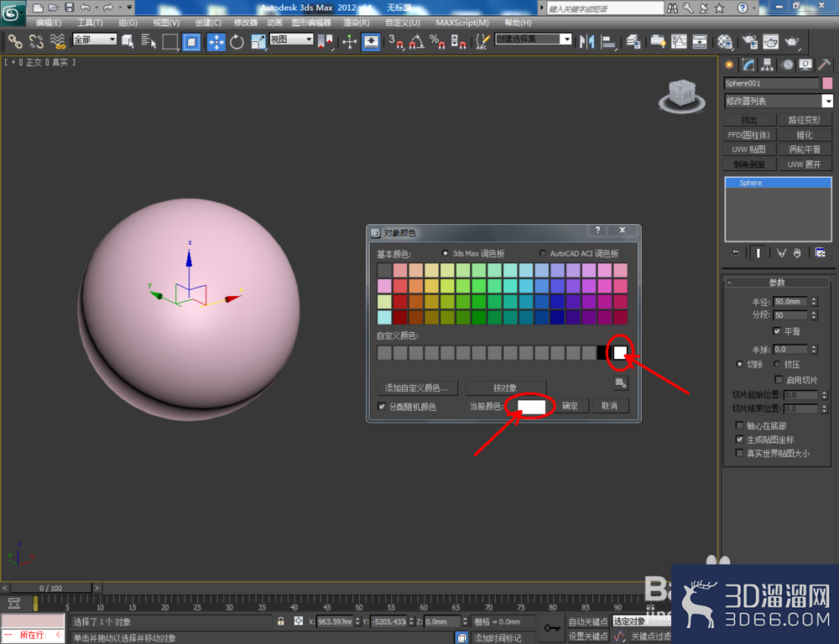Select AutoCAD ACI palette radio button
The height and width of the screenshot is (644, 839).
click(543, 253)
